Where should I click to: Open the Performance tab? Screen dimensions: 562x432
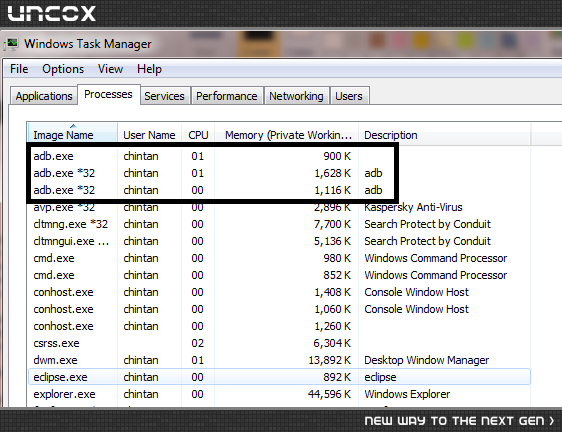pos(227,96)
